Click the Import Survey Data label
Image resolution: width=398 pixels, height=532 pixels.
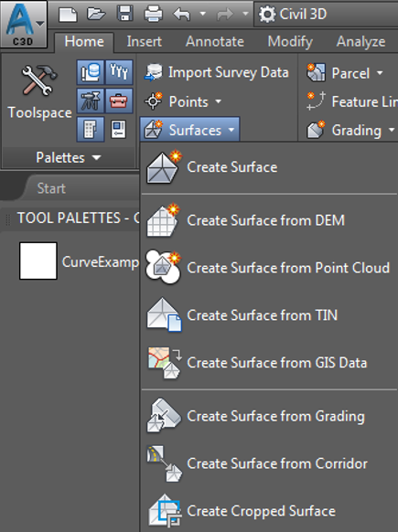click(x=229, y=72)
